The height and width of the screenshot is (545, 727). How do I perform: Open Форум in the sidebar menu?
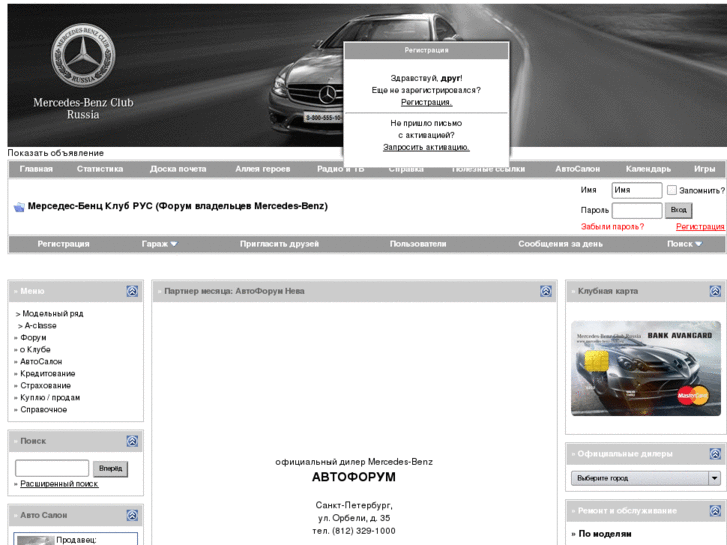click(33, 338)
